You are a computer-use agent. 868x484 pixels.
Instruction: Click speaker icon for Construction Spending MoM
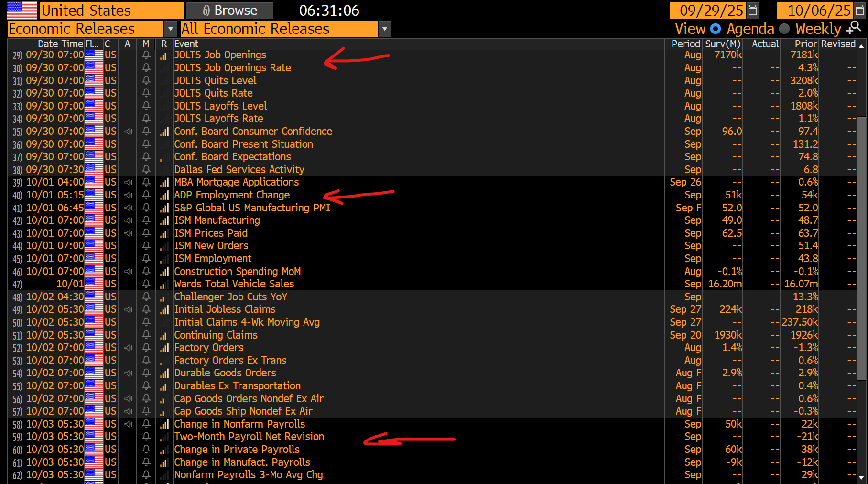tap(128, 272)
